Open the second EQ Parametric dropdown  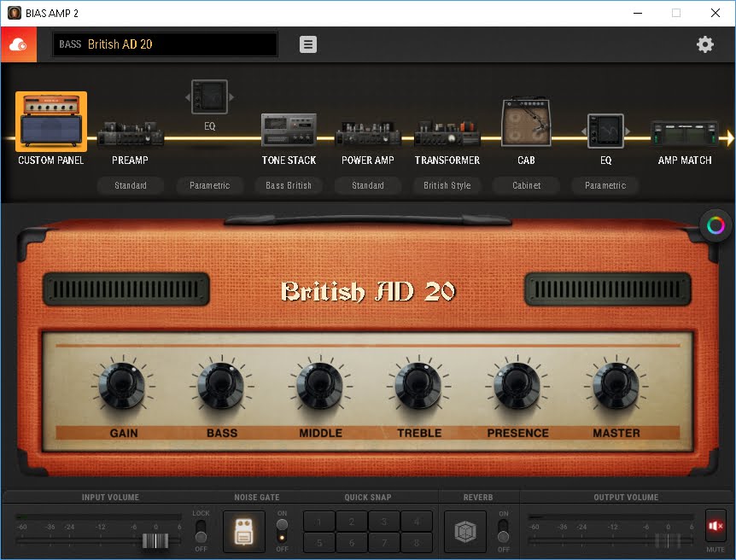click(x=605, y=185)
